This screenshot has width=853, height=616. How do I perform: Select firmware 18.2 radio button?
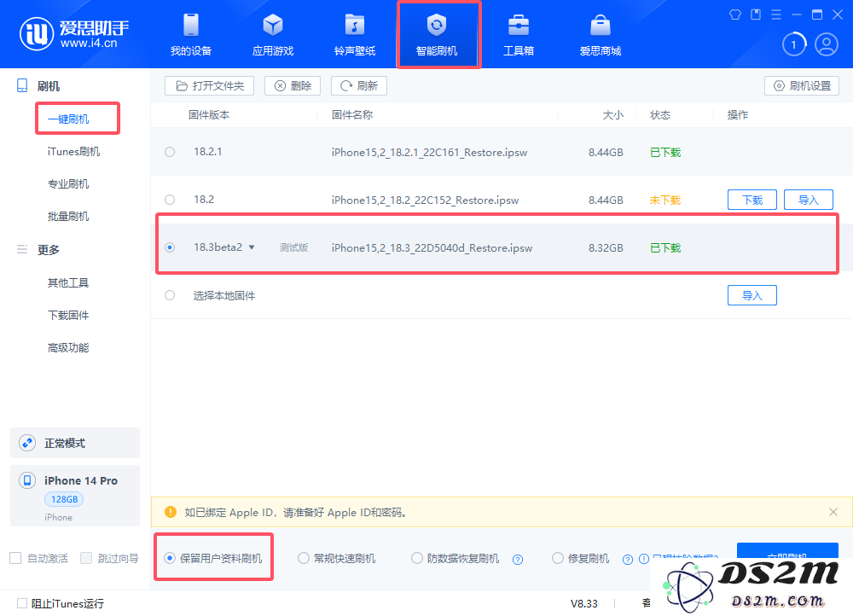pos(170,200)
